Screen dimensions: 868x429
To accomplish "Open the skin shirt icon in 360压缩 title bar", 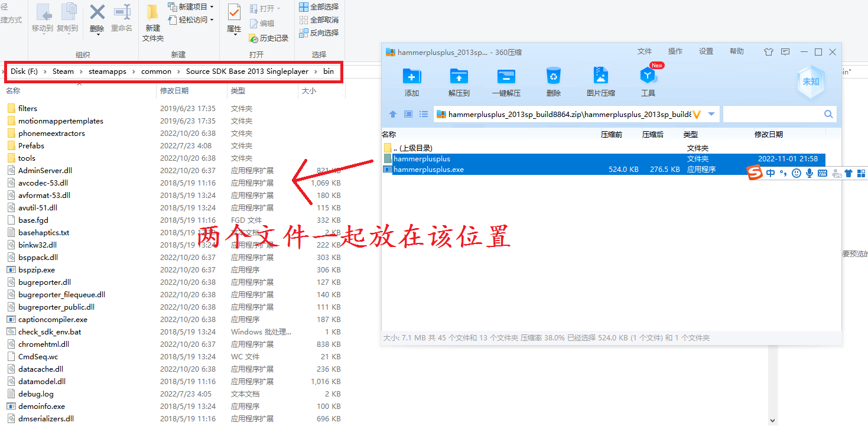I will tap(768, 52).
